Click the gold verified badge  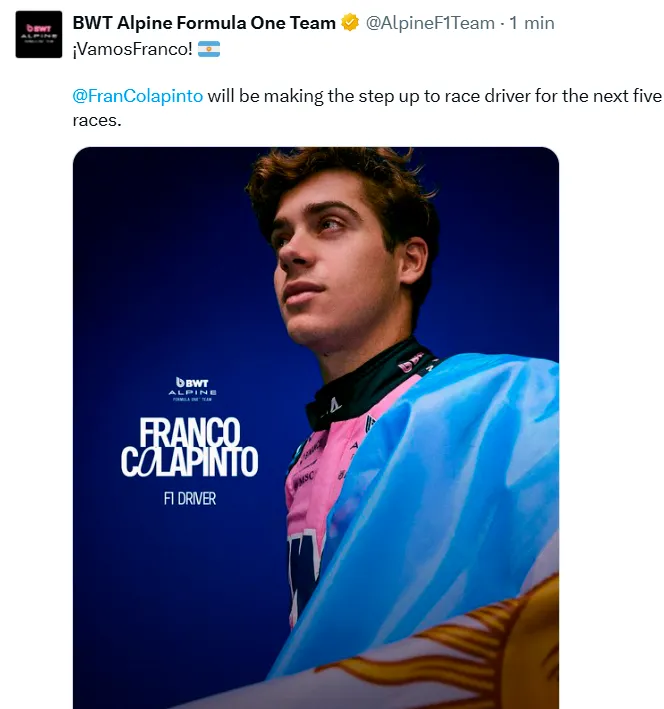click(x=351, y=23)
